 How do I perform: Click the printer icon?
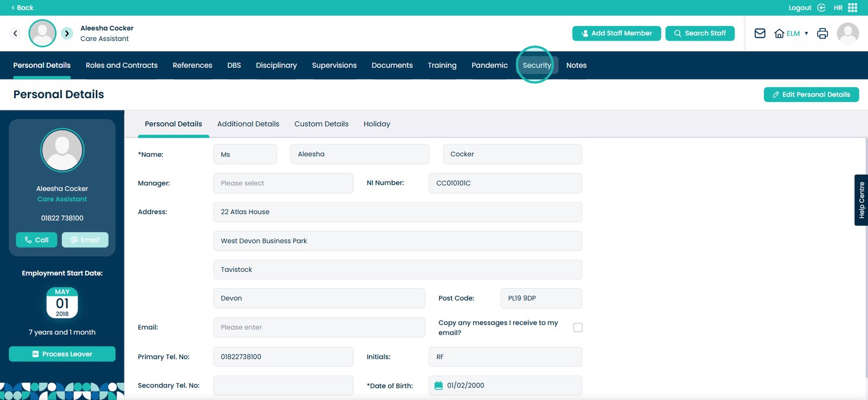822,33
